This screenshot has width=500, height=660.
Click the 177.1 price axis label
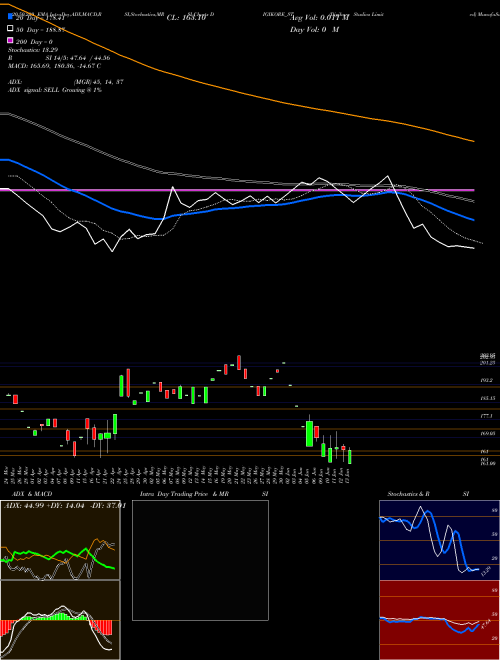tap(487, 416)
